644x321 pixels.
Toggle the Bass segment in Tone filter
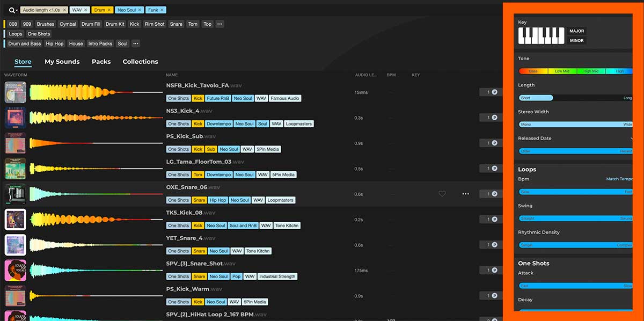coord(533,70)
